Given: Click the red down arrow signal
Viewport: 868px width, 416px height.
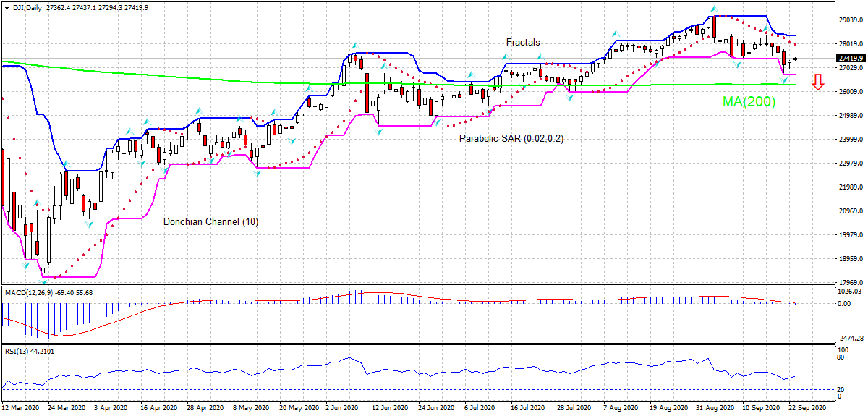Looking at the screenshot, I should (818, 82).
